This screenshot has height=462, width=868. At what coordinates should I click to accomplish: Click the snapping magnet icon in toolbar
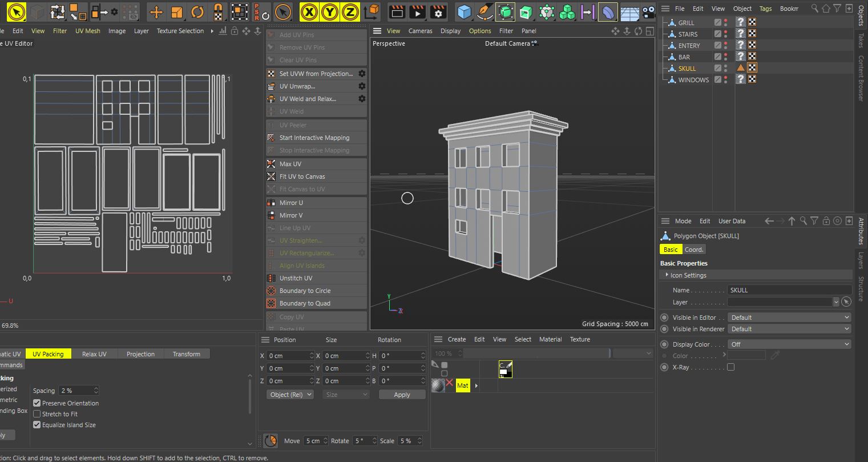[x=217, y=11]
